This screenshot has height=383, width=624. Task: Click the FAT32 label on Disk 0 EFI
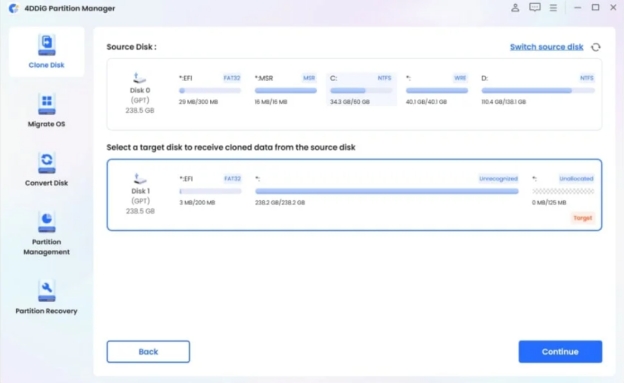232,78
